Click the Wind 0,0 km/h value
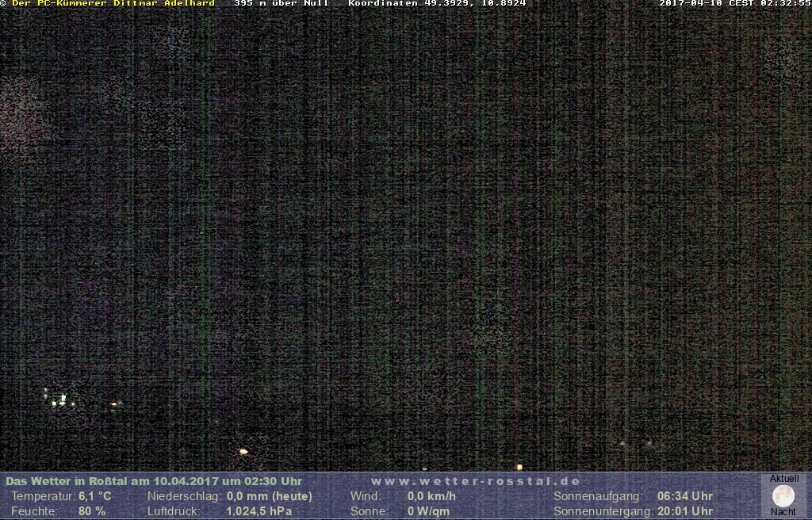This screenshot has height=520, width=812. (431, 496)
